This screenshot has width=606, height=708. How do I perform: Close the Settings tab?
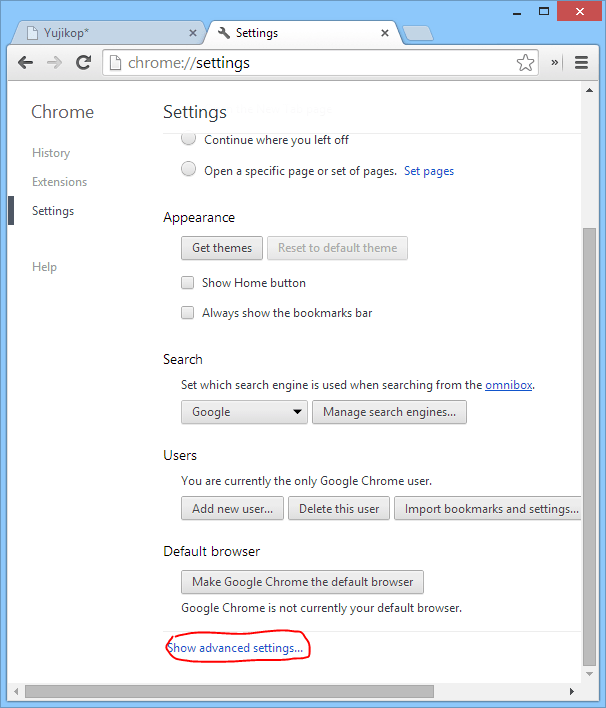[x=385, y=33]
